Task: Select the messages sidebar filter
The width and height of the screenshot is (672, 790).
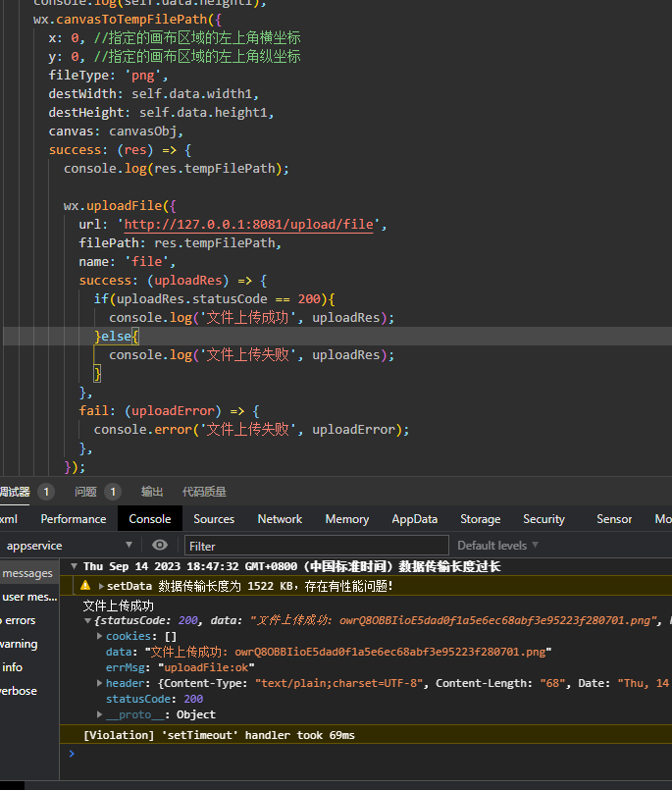Action: click(x=27, y=573)
